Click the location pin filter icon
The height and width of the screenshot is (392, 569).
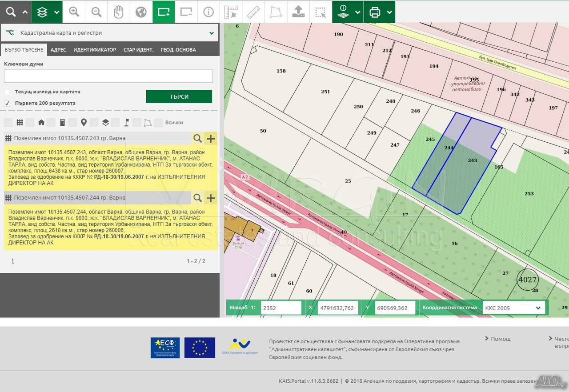tap(84, 122)
